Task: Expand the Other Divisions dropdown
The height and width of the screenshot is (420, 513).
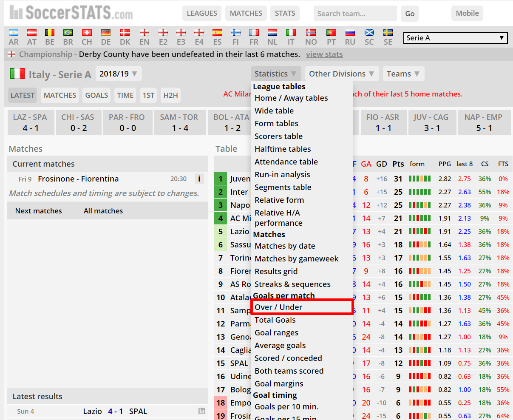Action: coord(342,74)
